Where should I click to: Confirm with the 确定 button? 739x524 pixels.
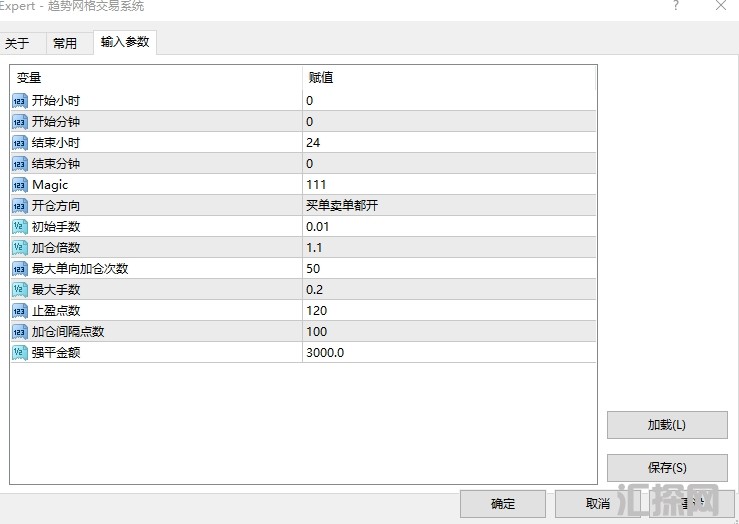point(503,504)
